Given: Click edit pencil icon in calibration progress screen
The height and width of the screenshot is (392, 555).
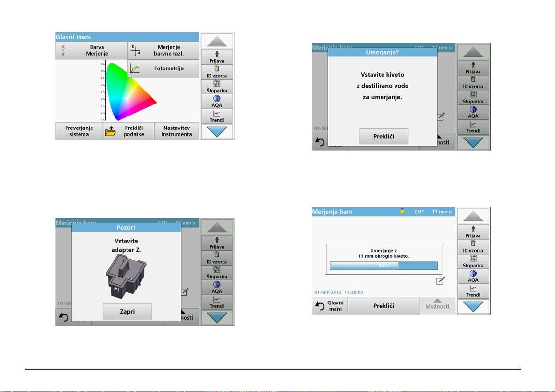Looking at the screenshot, I should point(440,281).
